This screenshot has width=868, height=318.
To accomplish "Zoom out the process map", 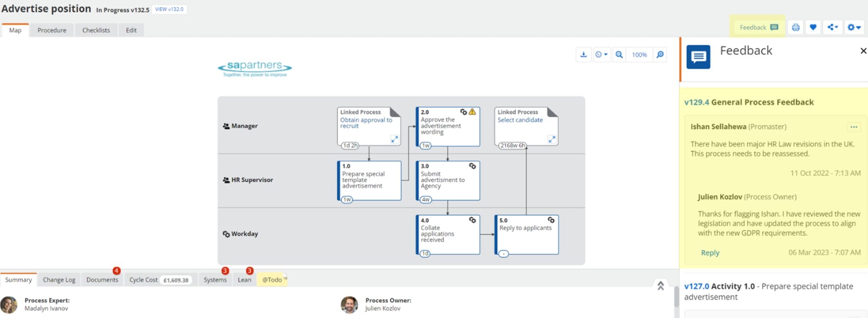I will [619, 55].
